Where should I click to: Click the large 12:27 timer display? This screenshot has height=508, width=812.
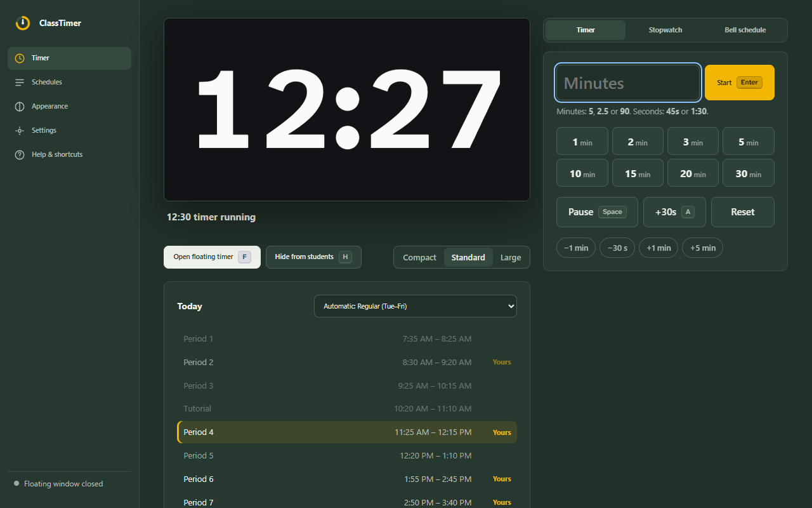[347, 109]
